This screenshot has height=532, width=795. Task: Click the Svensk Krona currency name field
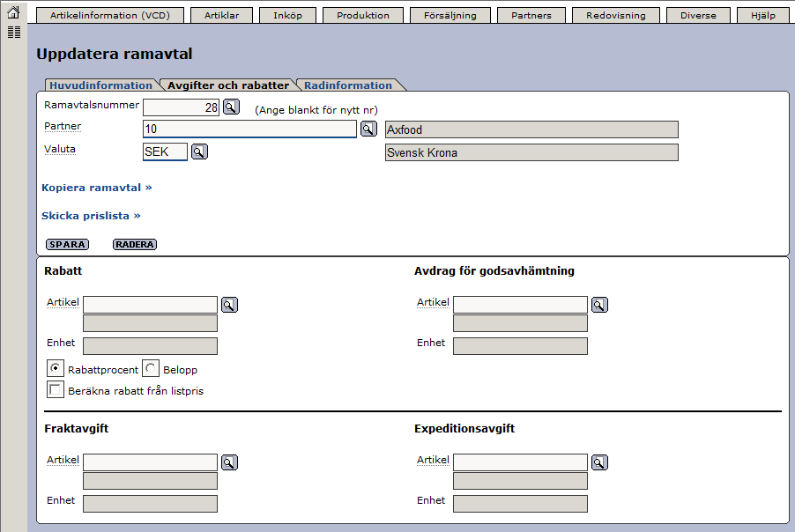pyautogui.click(x=531, y=152)
